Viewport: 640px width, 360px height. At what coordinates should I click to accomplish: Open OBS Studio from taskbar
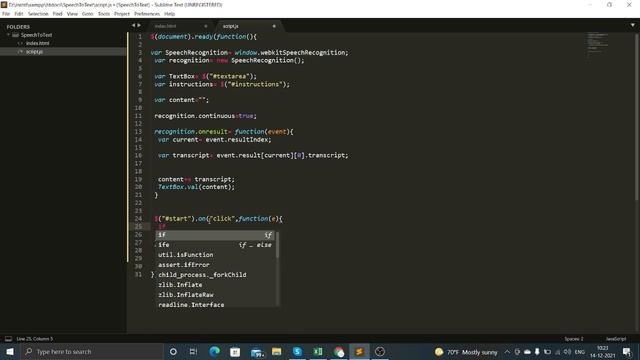tap(380, 351)
